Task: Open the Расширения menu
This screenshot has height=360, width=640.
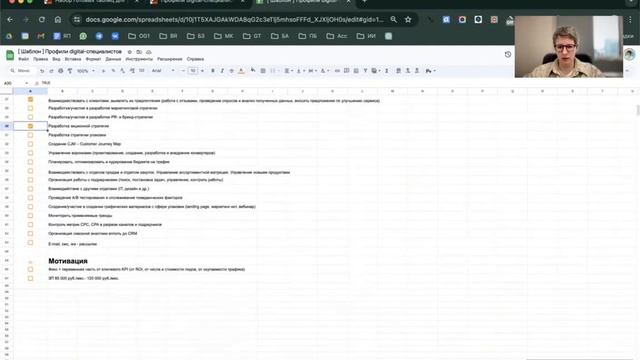Action: [x=170, y=59]
